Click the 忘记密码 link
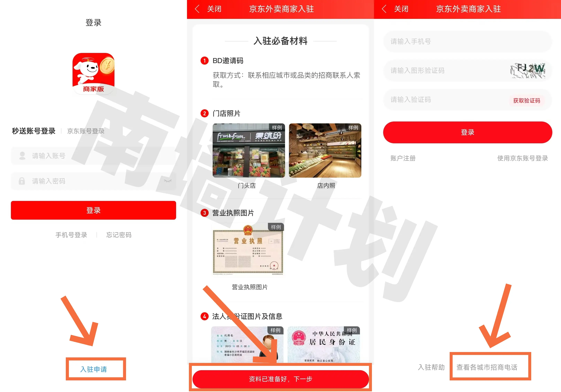The height and width of the screenshot is (392, 561). click(119, 235)
